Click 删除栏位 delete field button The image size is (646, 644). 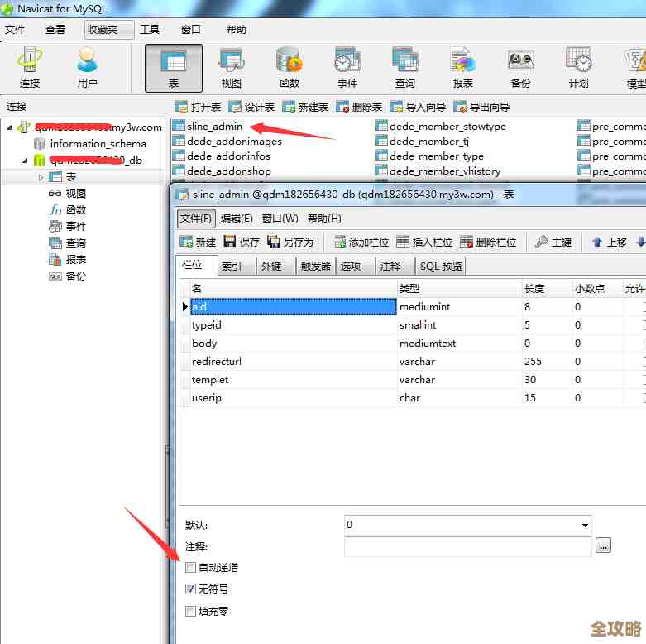(488, 242)
